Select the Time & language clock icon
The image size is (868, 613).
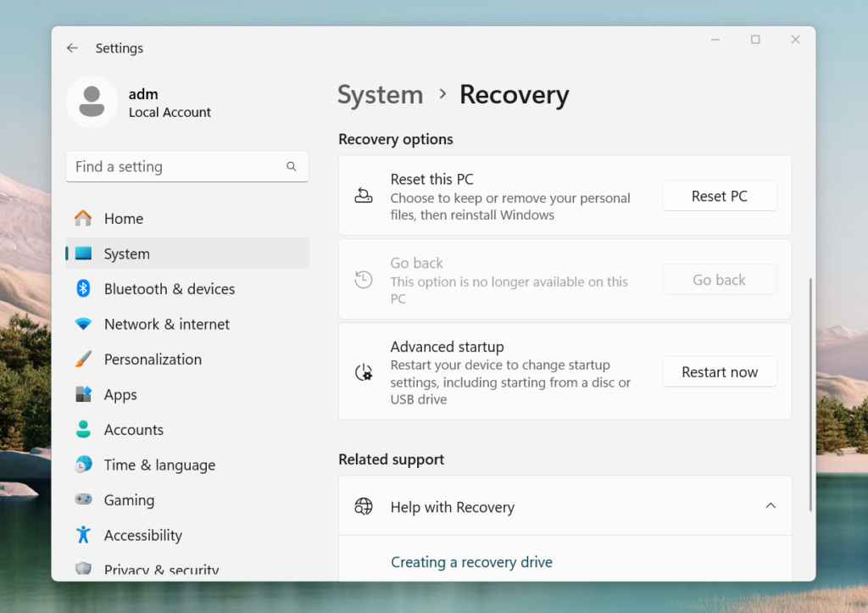(83, 465)
